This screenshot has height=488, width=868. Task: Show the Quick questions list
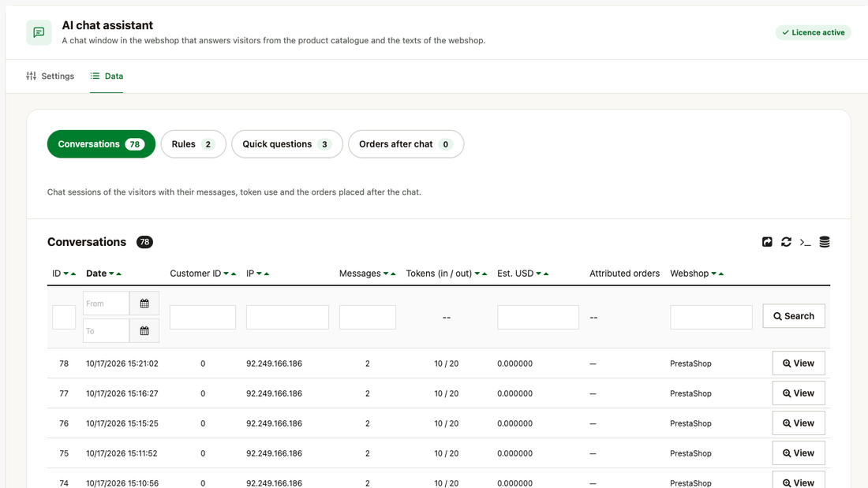pos(286,143)
